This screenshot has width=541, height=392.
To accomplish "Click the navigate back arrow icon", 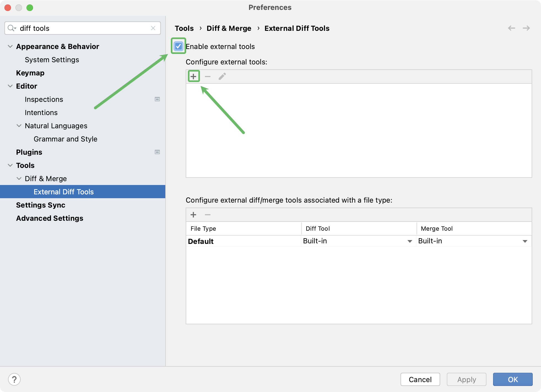I will point(512,29).
